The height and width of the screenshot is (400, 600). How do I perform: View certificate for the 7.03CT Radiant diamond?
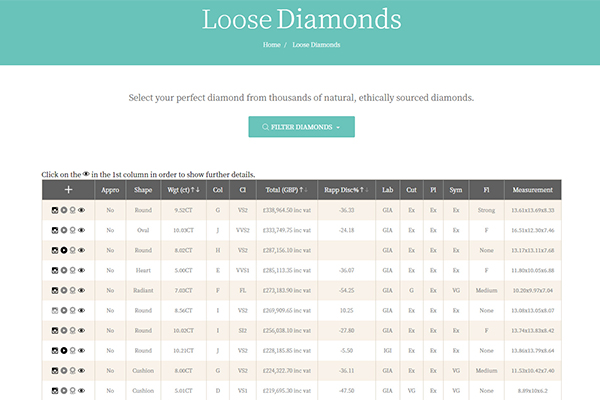coord(73,291)
